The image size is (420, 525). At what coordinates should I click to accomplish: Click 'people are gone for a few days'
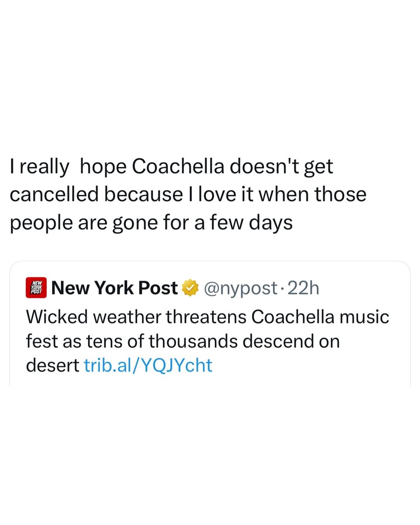click(x=151, y=222)
